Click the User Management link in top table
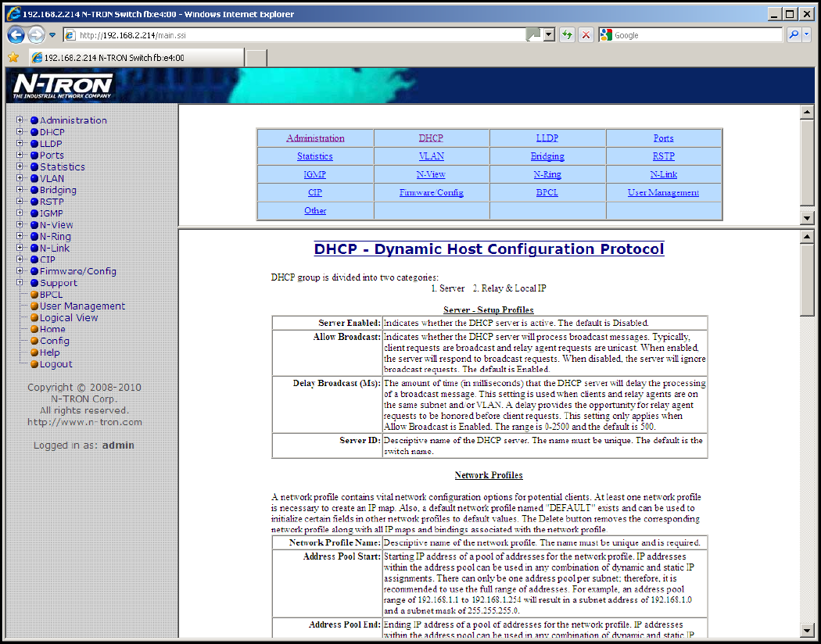Viewport: 821px width, 644px height. [x=663, y=192]
